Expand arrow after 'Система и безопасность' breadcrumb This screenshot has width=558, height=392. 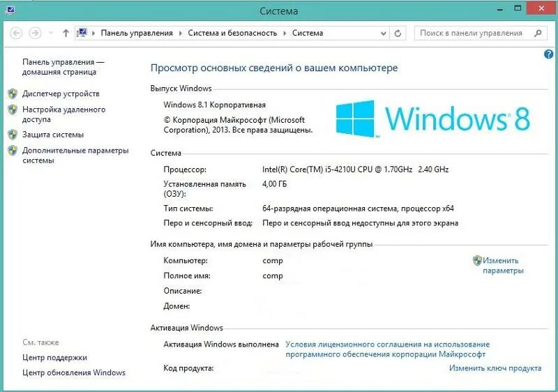pyautogui.click(x=285, y=33)
